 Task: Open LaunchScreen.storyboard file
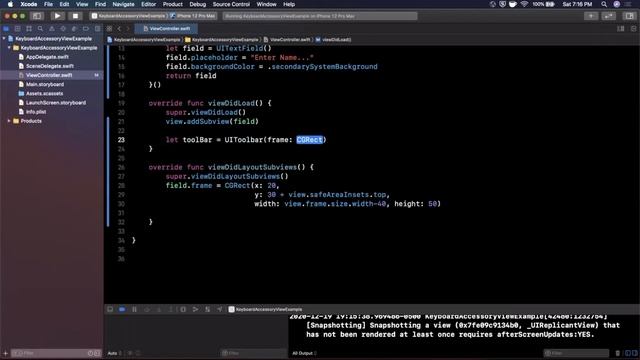point(56,102)
